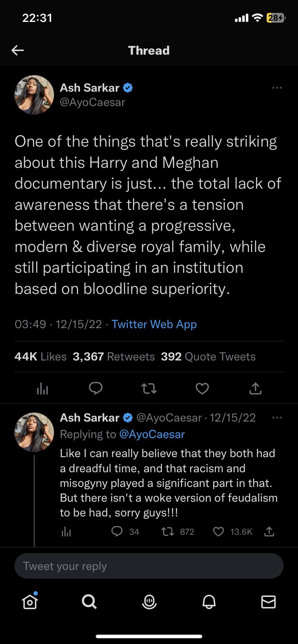Open Ash Sarkar's profile picture
298x644 pixels.
tap(34, 95)
